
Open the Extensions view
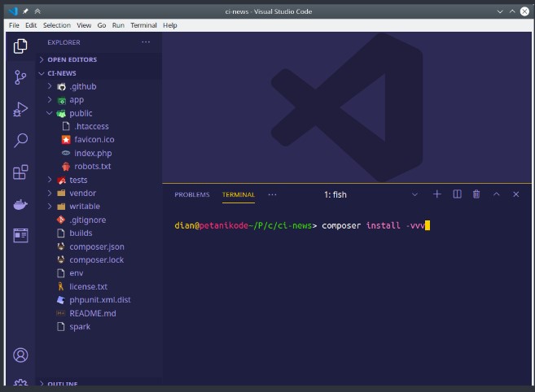[x=20, y=172]
